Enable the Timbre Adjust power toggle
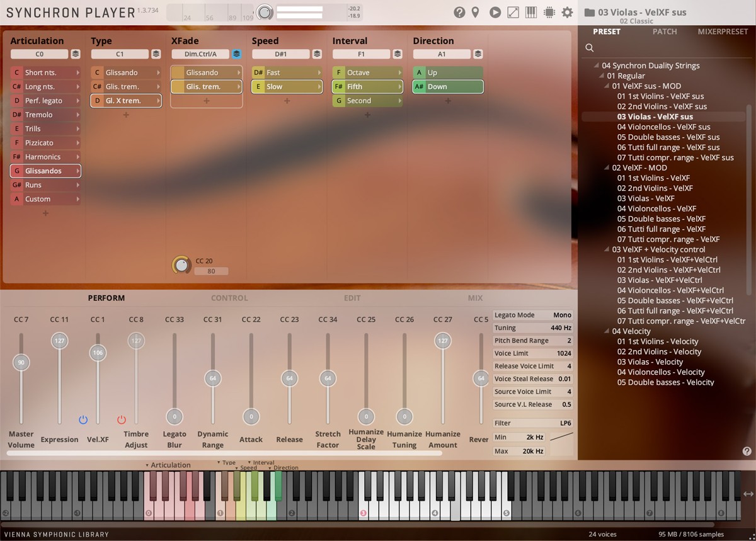This screenshot has width=756, height=541. click(120, 419)
